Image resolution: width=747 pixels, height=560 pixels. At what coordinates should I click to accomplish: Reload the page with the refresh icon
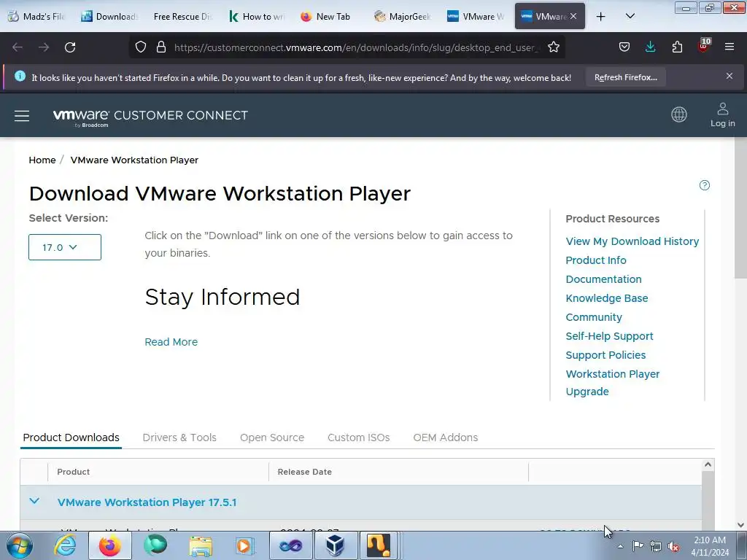pos(70,47)
